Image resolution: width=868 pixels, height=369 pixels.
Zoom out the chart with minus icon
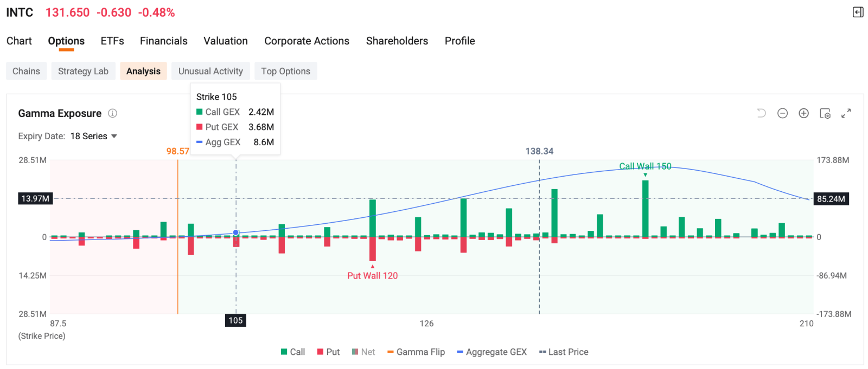[x=782, y=113]
